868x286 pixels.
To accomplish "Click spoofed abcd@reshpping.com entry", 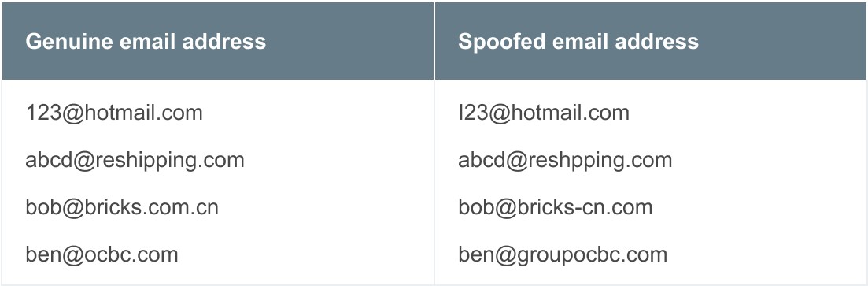I will coord(565,160).
